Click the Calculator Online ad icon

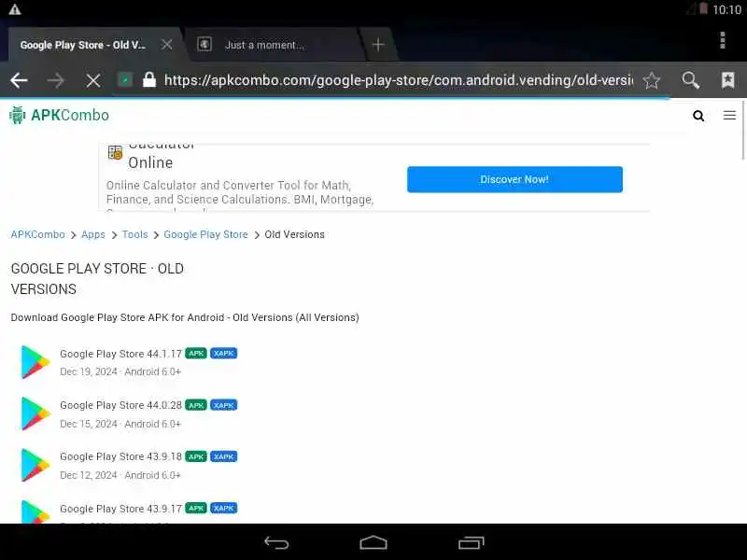click(x=115, y=152)
